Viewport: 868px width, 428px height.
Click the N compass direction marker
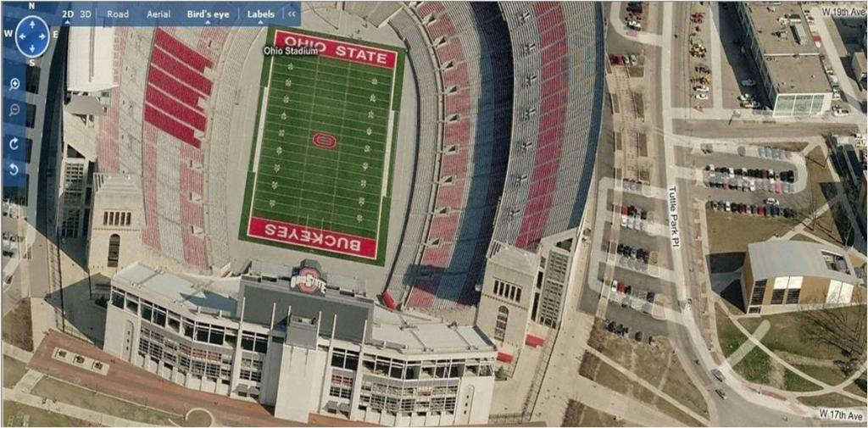point(31,6)
